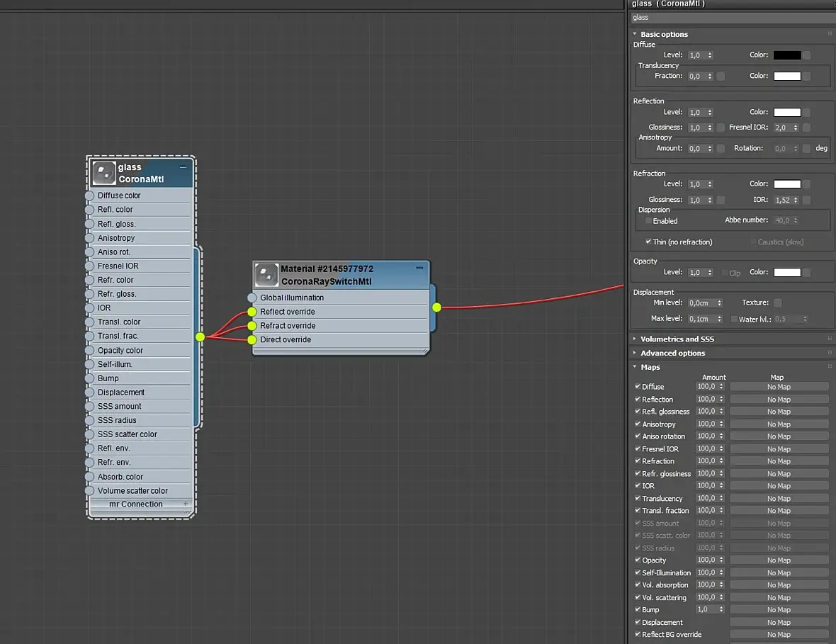Click the CoronaRaySwitchMtl node preview icon
Viewport: 836px width, 644px height.
[266, 275]
